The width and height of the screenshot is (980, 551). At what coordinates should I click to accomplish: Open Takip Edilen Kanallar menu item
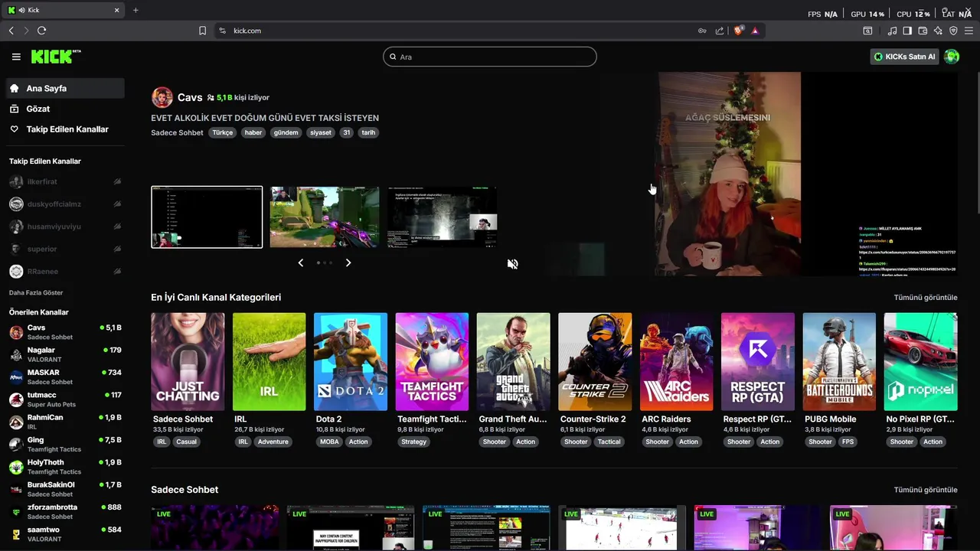64,129
